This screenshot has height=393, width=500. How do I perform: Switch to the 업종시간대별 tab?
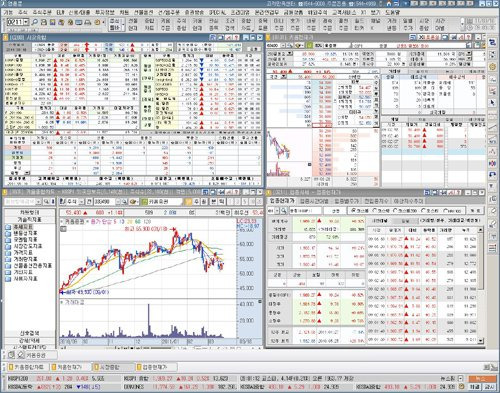pyautogui.click(x=313, y=201)
